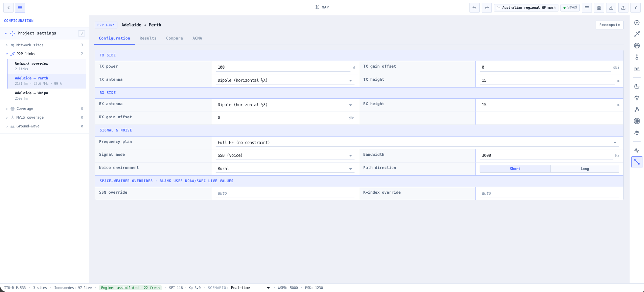Expand the Ground-wave tree node
This screenshot has width=644, height=292.
click(7, 126)
